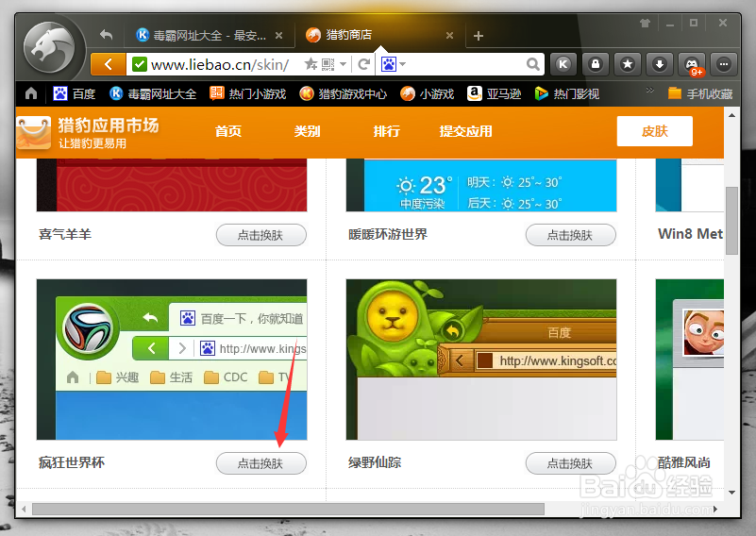Open 疯狂世界杯 skin preview thumbnail
This screenshot has width=756, height=536.
172,360
